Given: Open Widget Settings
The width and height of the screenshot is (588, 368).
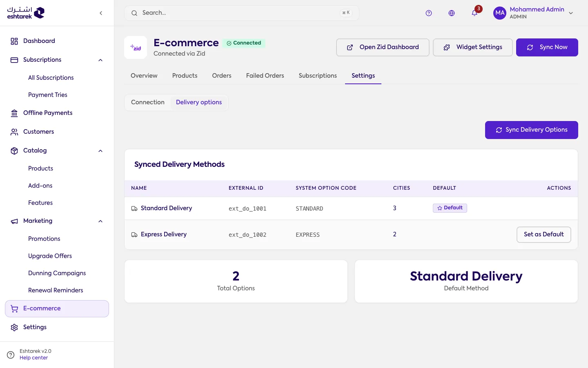Looking at the screenshot, I should pyautogui.click(x=473, y=47).
